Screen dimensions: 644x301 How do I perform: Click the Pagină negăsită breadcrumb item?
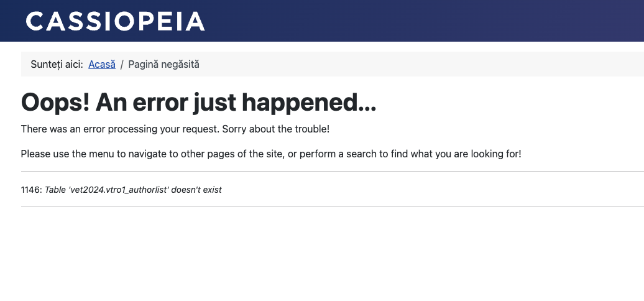(163, 64)
